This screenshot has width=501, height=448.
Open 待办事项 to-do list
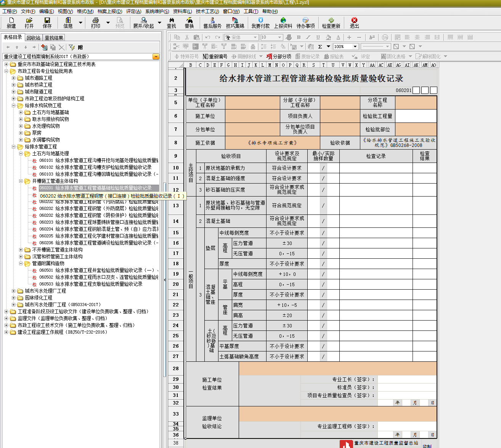[x=305, y=23]
